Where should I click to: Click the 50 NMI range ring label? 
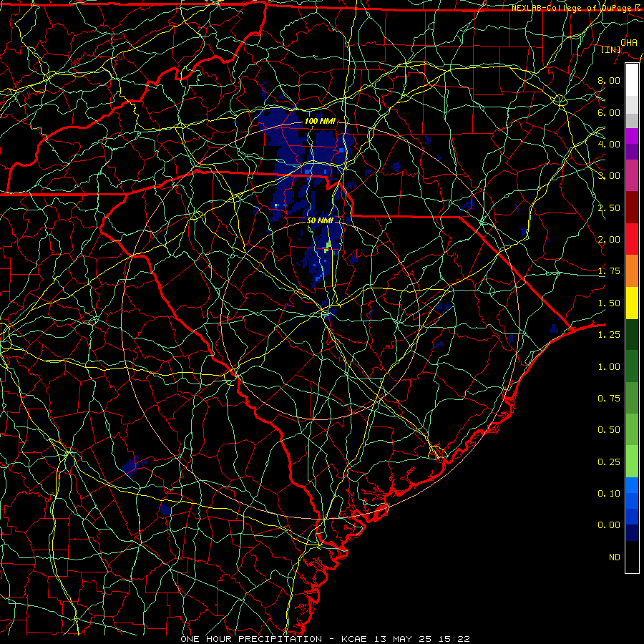click(x=320, y=220)
